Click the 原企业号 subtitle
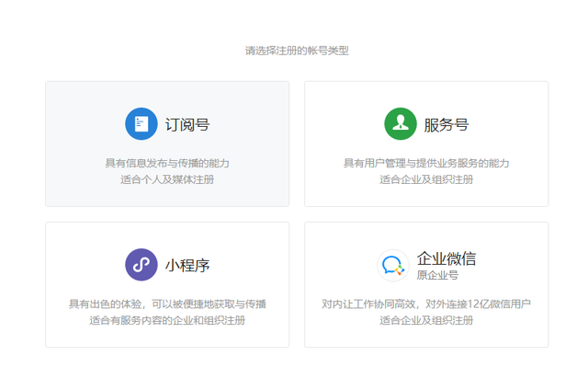The image size is (588, 390). point(437,275)
